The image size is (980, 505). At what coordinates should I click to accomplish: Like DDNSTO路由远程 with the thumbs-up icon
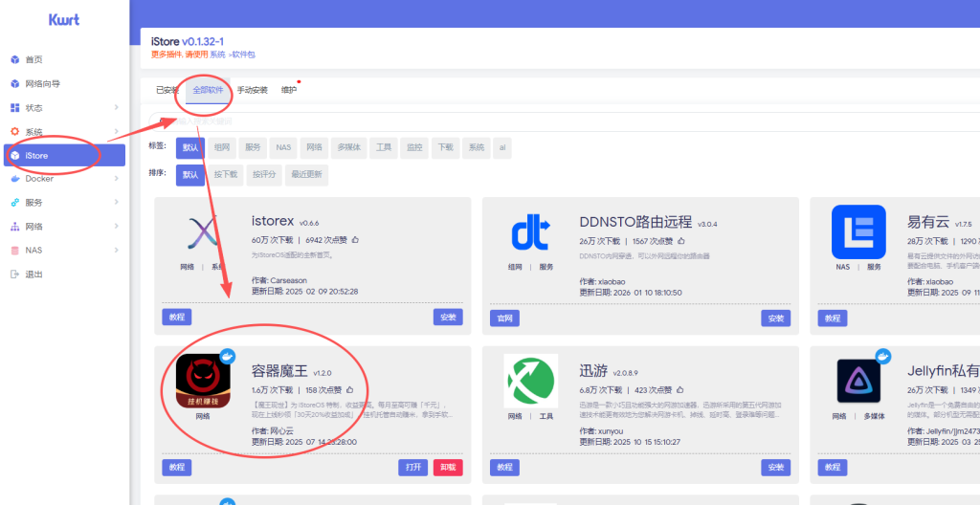click(680, 241)
